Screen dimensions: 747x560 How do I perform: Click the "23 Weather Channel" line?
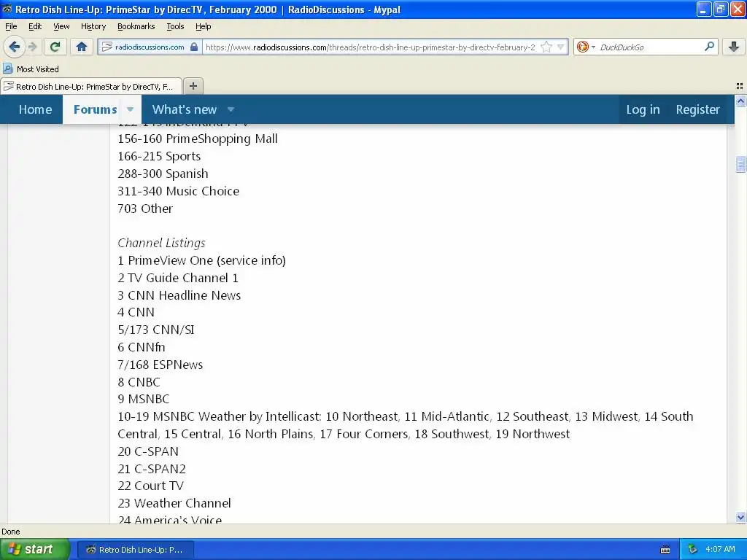pos(174,503)
